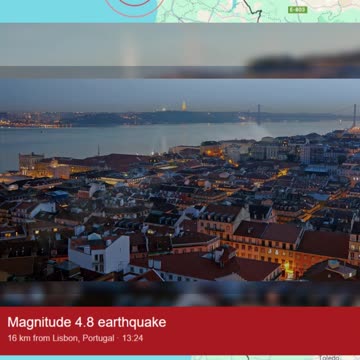
Task: Click the earthquake epicenter circle on map
Action: (135, 7)
